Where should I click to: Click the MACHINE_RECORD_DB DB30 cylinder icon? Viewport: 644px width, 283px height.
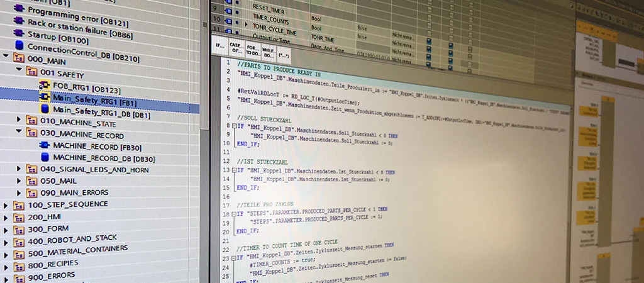[x=45, y=157]
